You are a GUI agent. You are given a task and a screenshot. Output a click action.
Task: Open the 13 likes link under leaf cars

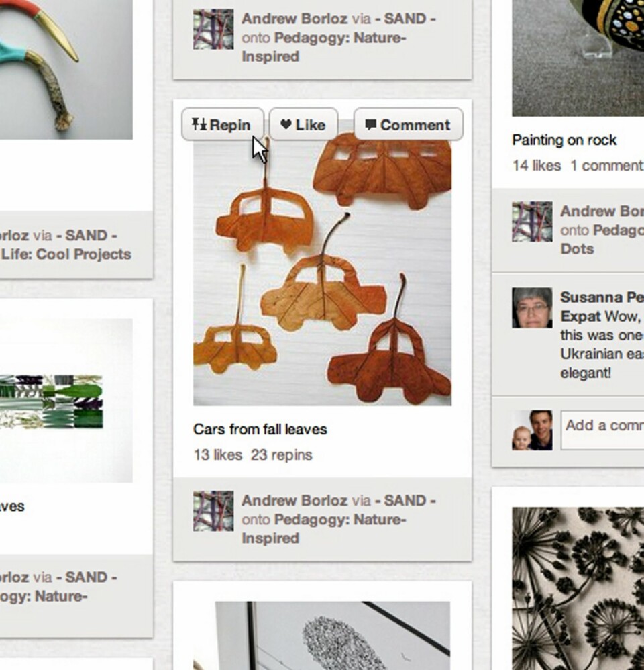tap(218, 454)
